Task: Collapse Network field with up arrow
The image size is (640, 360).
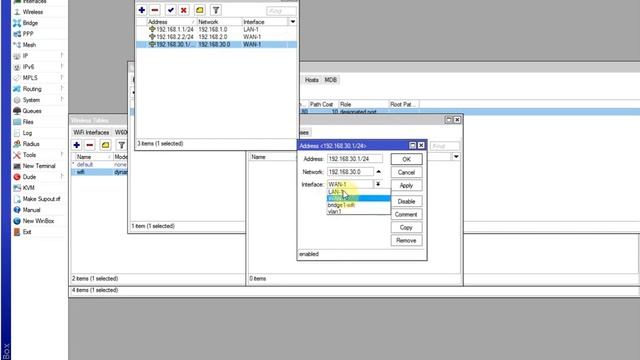Action: click(378, 172)
